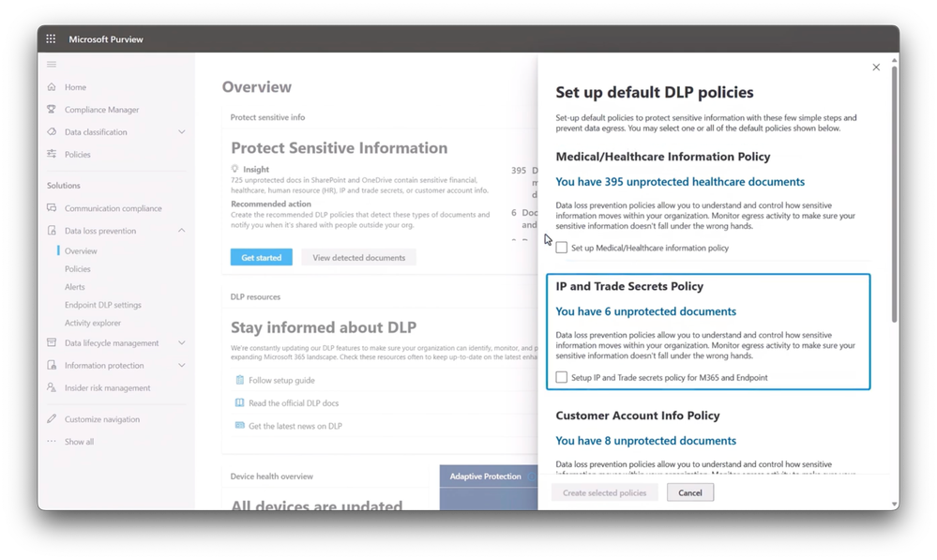This screenshot has width=937, height=560.
Task: Open Endpoint DLP settings
Action: click(x=103, y=305)
